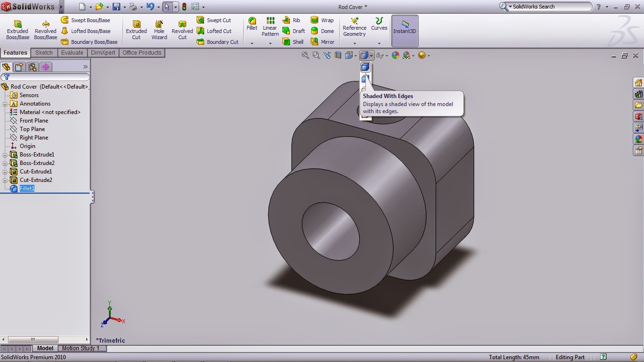The image size is (644, 362).
Task: Start a Lofted Boss/Base feature
Action: click(x=86, y=31)
